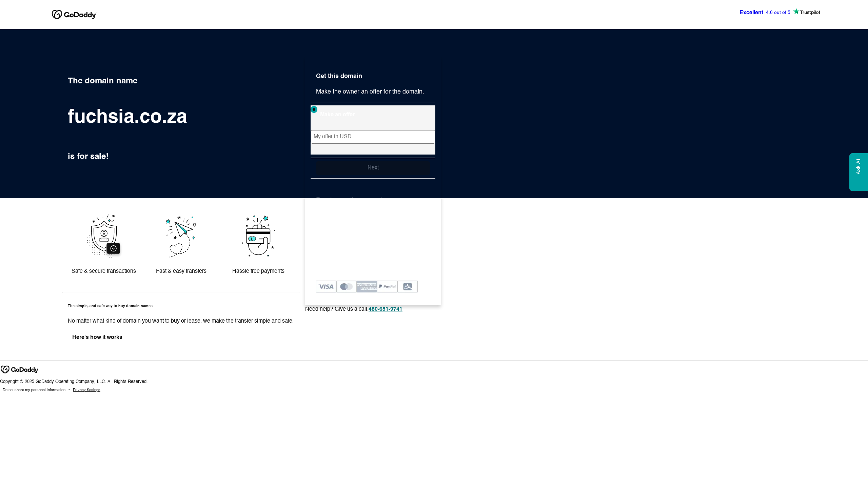
Task: Click the copyright 2025 GoDaddy text
Action: [x=74, y=381]
